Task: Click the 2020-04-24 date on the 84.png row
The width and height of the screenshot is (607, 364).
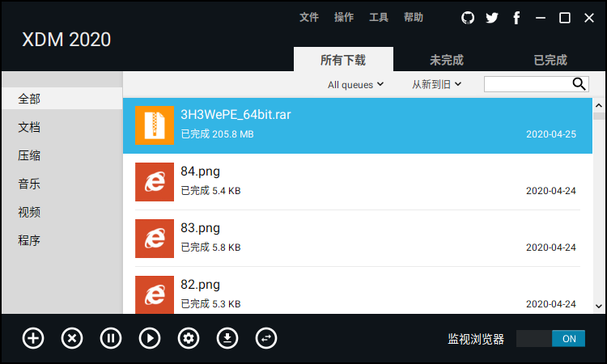Action: [x=551, y=191]
